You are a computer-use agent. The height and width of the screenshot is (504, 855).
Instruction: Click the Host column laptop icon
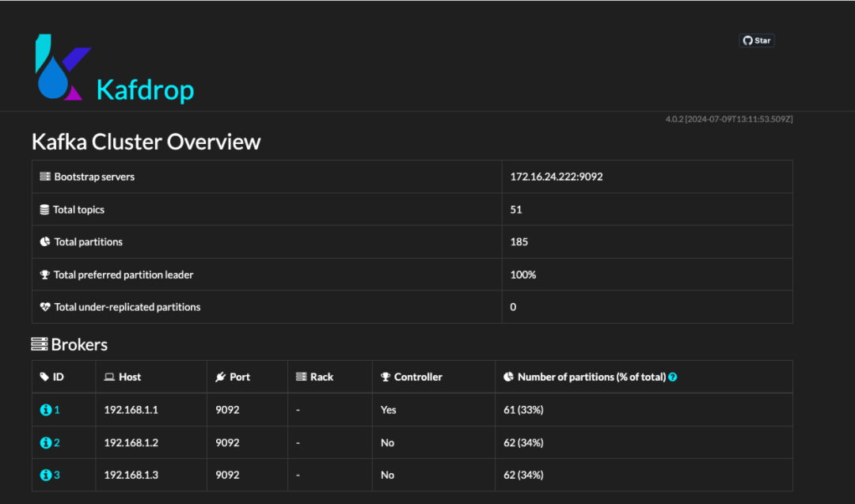click(109, 377)
